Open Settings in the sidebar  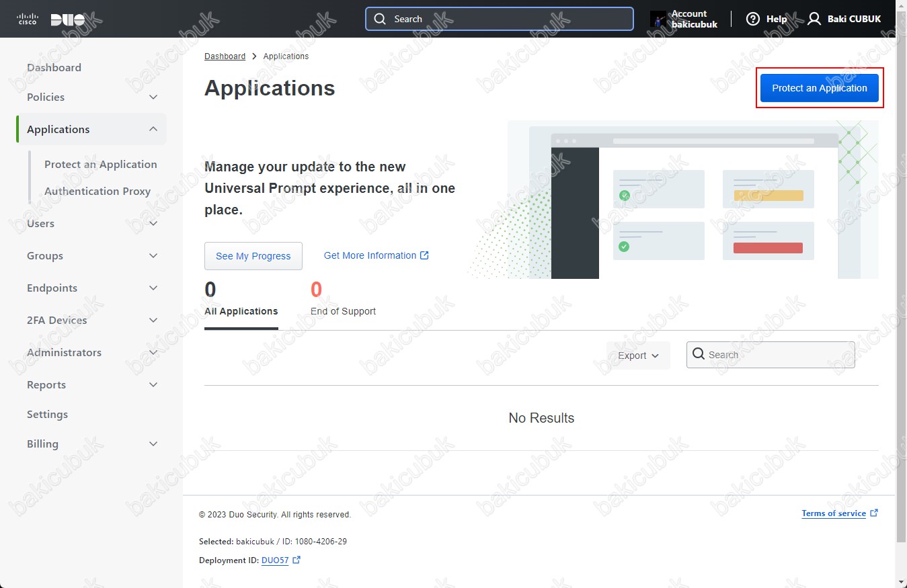tap(47, 414)
